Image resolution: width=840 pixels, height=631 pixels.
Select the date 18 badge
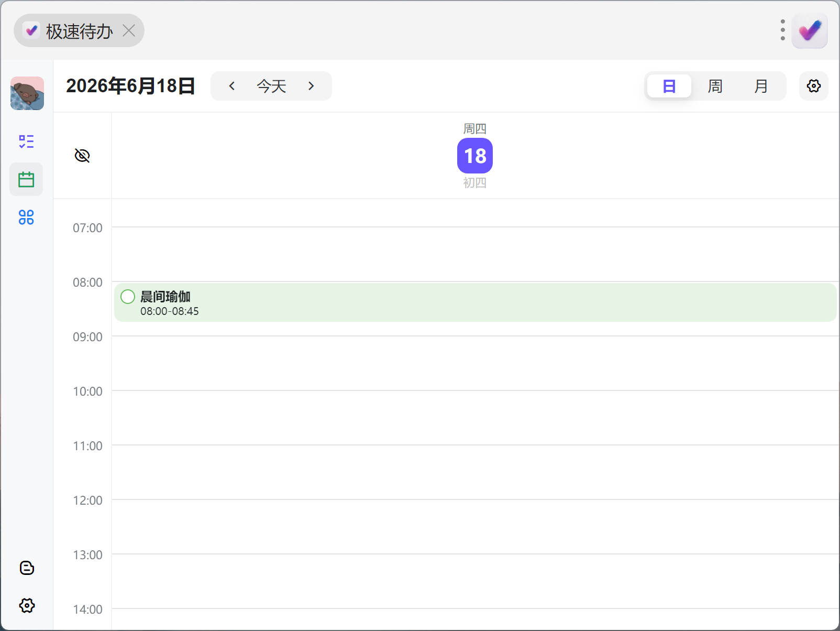point(475,156)
